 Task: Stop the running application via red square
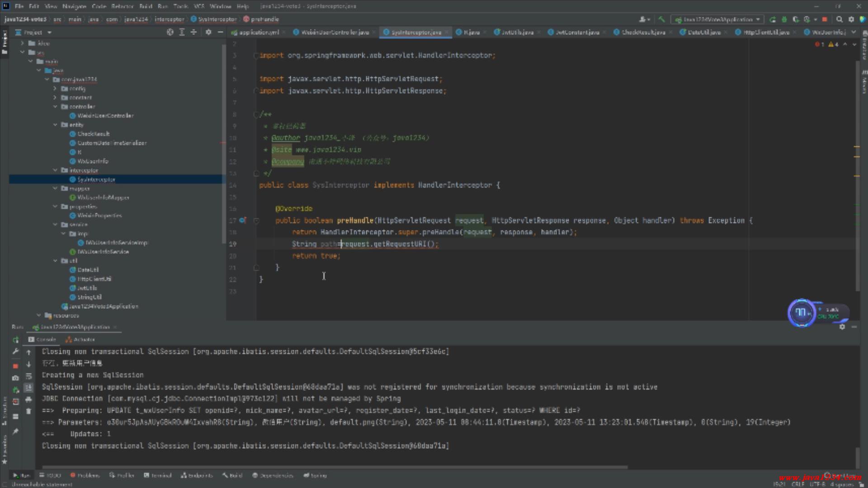tap(825, 19)
